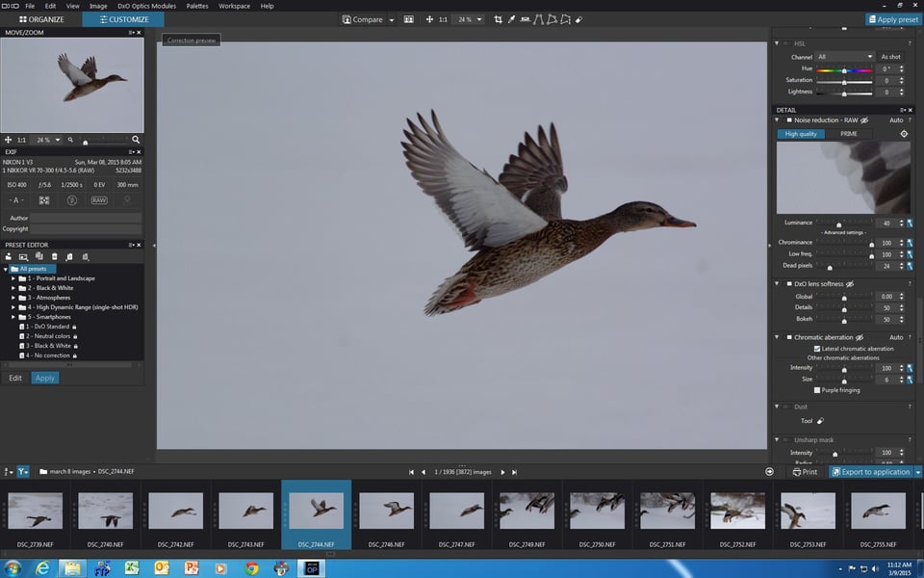Pick the white balance eyedropper tool

(x=511, y=19)
